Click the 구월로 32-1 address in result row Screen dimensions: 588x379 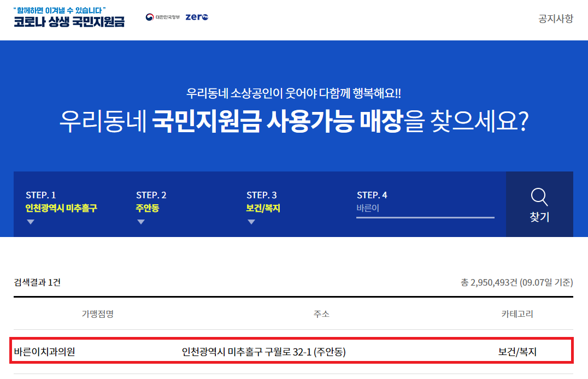click(x=263, y=352)
